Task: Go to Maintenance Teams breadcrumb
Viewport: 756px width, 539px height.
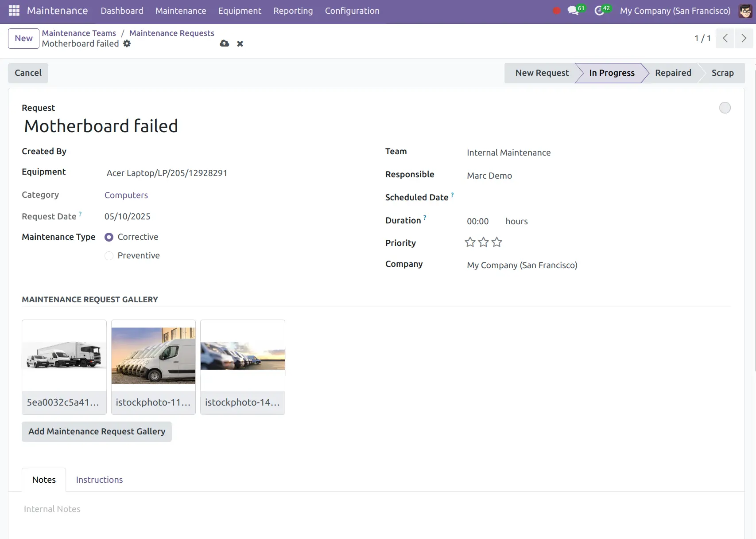Action: pos(79,33)
